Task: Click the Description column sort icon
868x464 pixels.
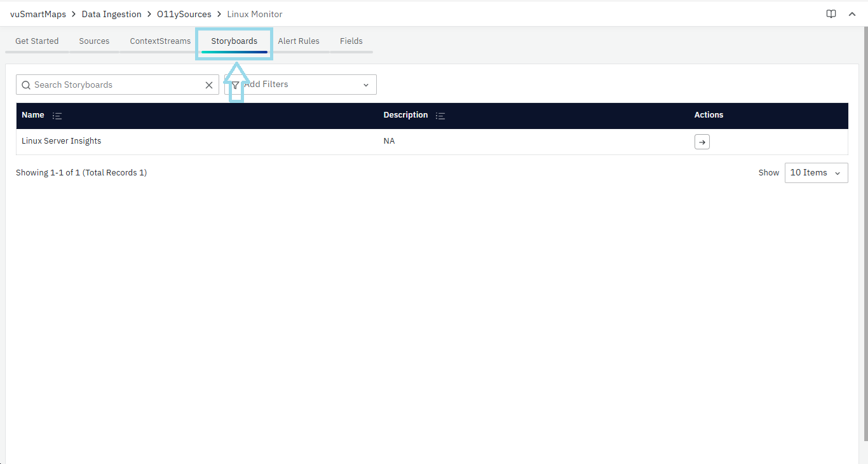Action: (x=440, y=116)
